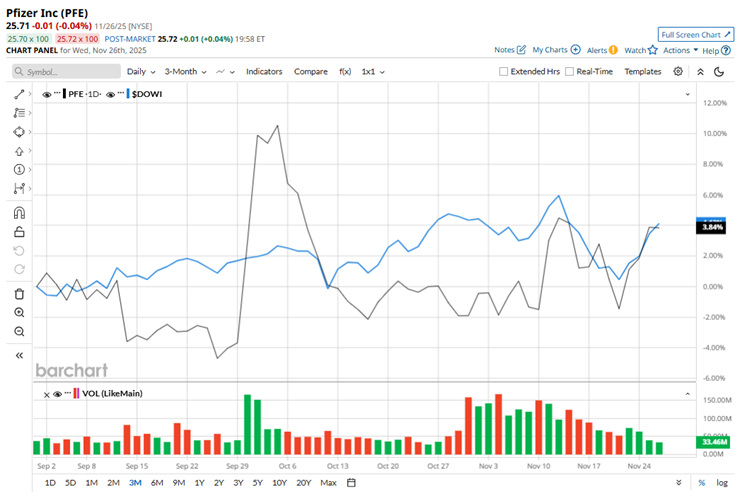
Task: Click the $DOWI blue color swatch
Action: tap(128, 94)
